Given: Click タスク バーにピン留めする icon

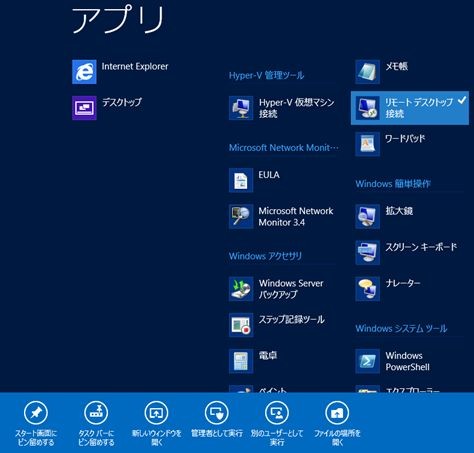Looking at the screenshot, I should click(x=96, y=413).
